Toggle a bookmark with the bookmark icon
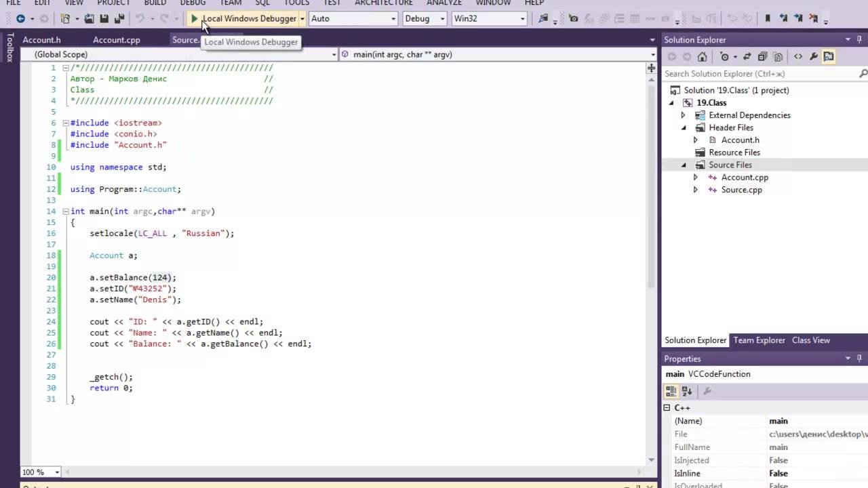 tap(768, 19)
